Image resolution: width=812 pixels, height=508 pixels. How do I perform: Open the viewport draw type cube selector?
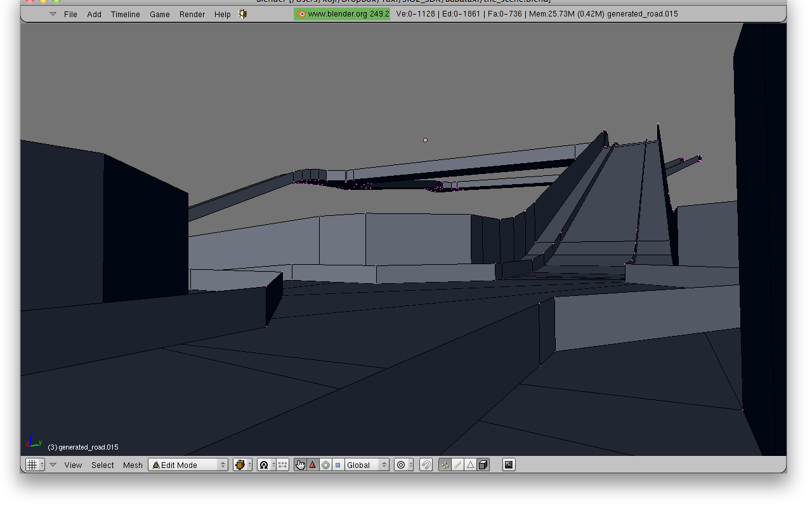pyautogui.click(x=242, y=465)
